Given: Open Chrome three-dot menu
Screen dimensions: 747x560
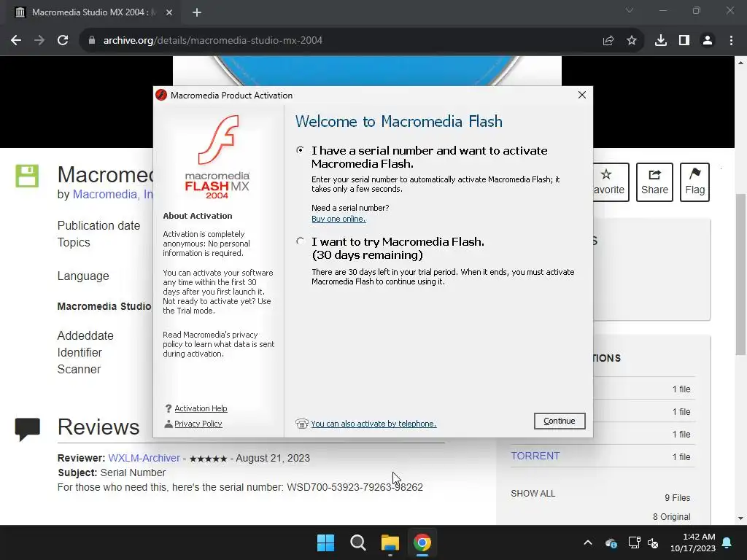Looking at the screenshot, I should click(x=731, y=41).
